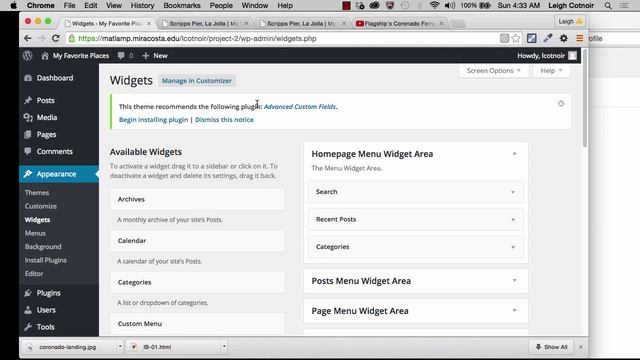Go back with browser back arrow
Image resolution: width=640 pixels, height=360 pixels.
click(x=27, y=38)
